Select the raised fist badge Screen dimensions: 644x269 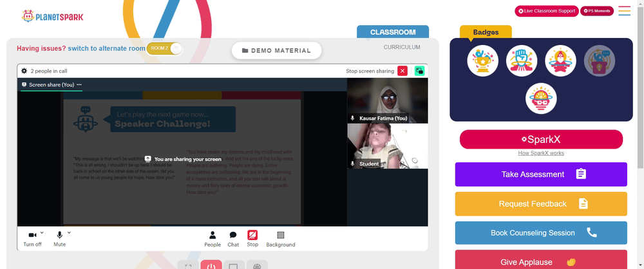[x=522, y=60]
